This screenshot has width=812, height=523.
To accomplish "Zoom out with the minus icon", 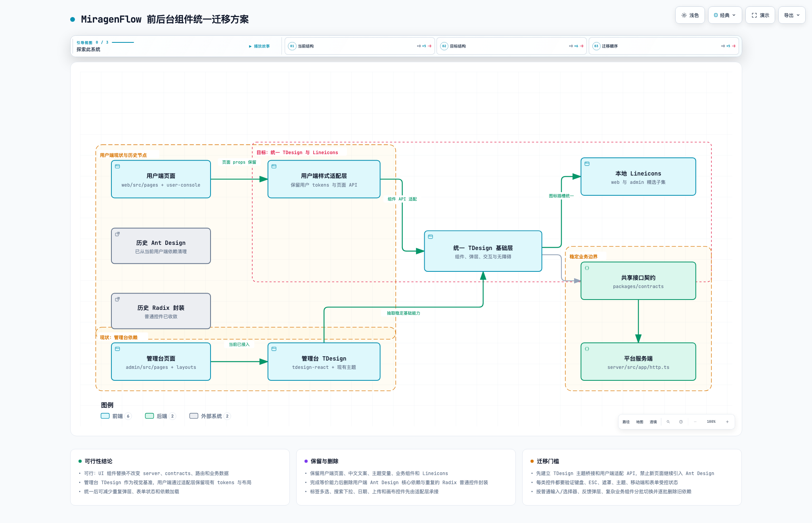I will point(695,422).
